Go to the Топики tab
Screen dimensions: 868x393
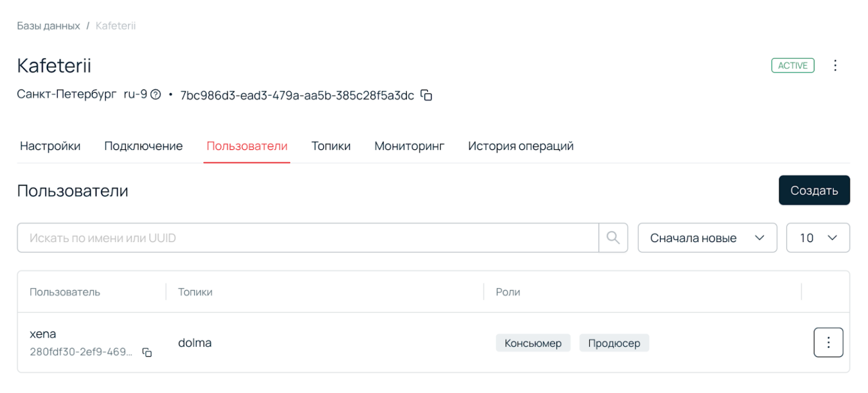click(331, 146)
